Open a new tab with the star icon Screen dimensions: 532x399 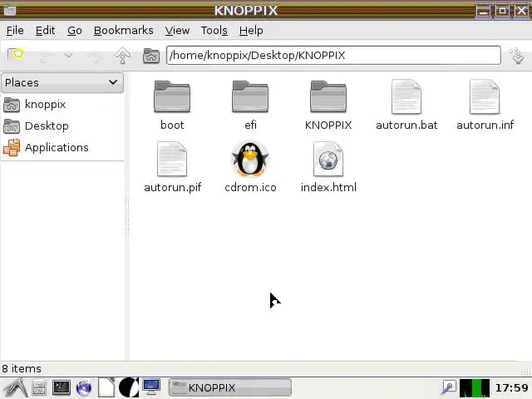[x=16, y=55]
